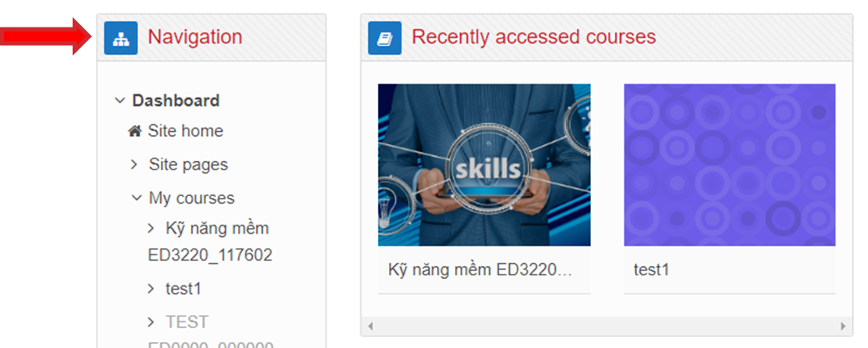868x348 pixels.
Task: Open the purple patterned test1 thumbnail
Action: (x=729, y=165)
